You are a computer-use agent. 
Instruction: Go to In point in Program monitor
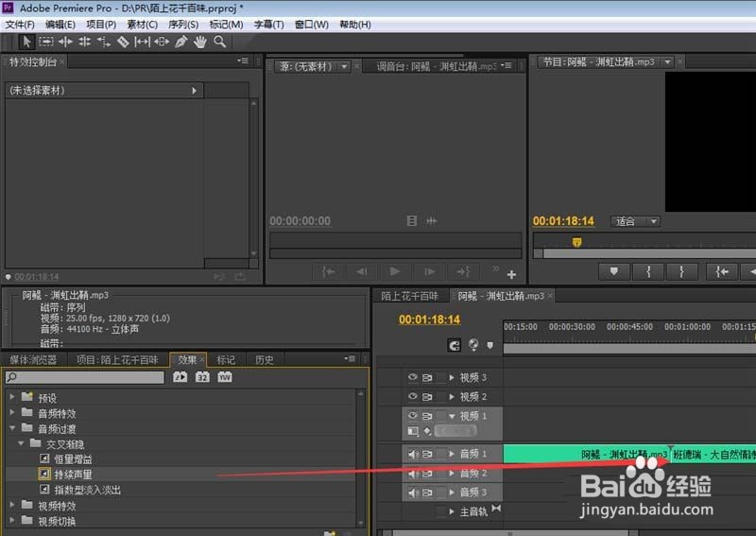coord(722,271)
